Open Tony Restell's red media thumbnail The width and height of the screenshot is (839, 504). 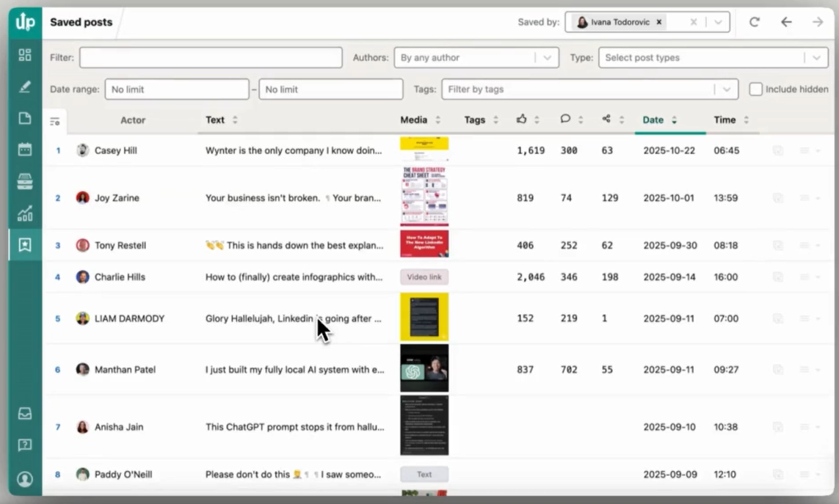click(x=424, y=244)
